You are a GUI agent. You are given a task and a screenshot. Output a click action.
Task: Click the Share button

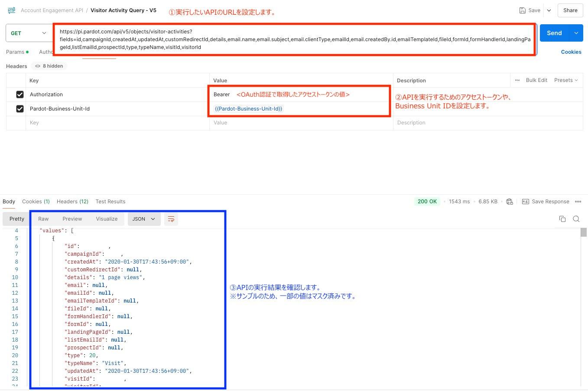tap(570, 10)
